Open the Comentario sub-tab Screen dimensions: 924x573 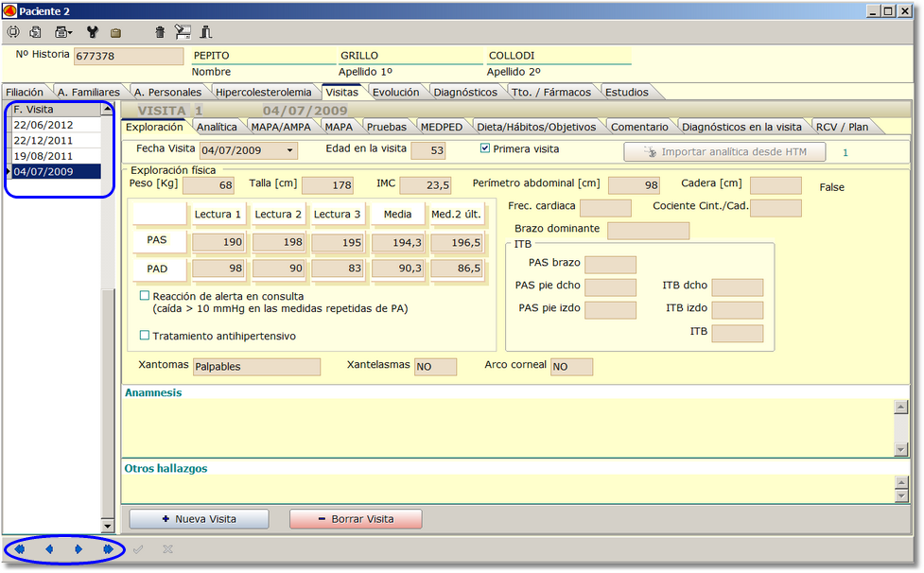(x=639, y=127)
